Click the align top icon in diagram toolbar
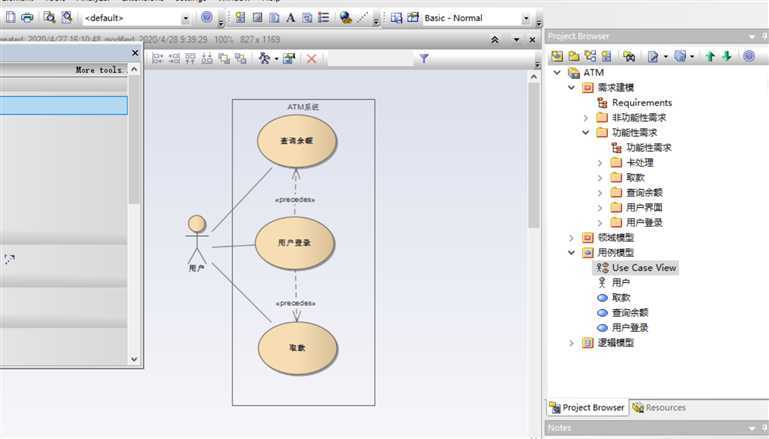Image resolution: width=769 pixels, height=439 pixels. 190,59
